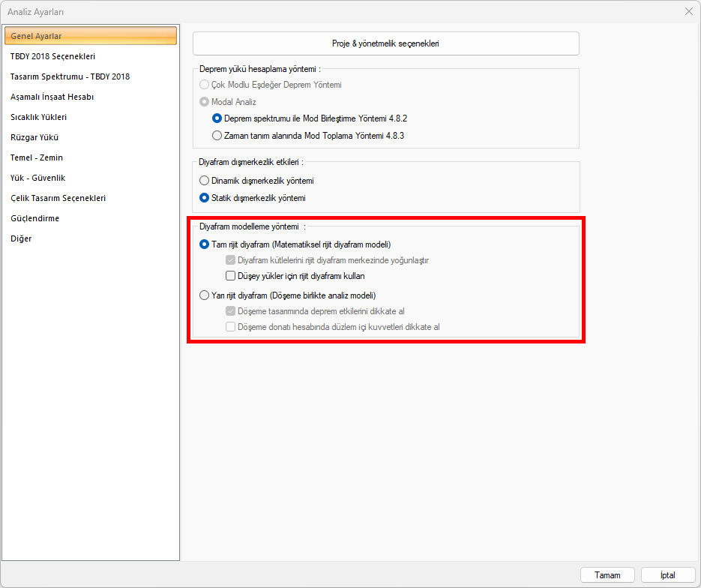Viewport: 701px width, 588px height.
Task: Click the Diyafram modelleme yöntemi label
Action: coord(252,226)
